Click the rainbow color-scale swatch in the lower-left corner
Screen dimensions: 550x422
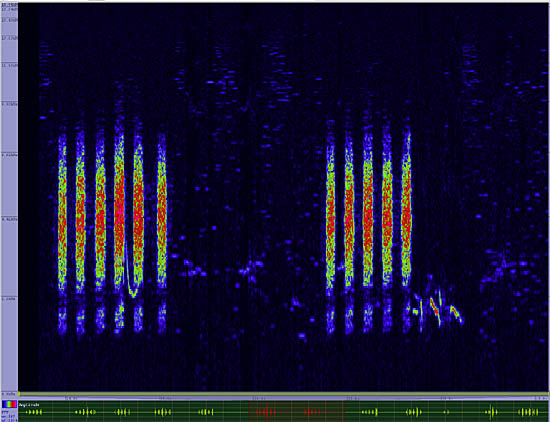(x=9, y=404)
